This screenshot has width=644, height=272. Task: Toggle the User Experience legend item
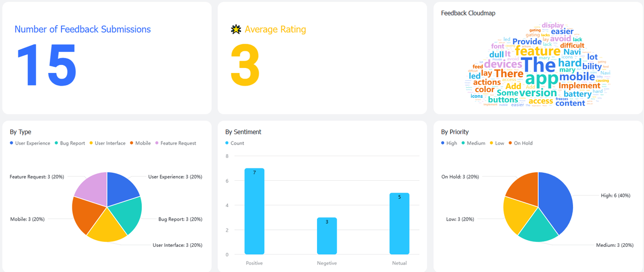pyautogui.click(x=30, y=143)
